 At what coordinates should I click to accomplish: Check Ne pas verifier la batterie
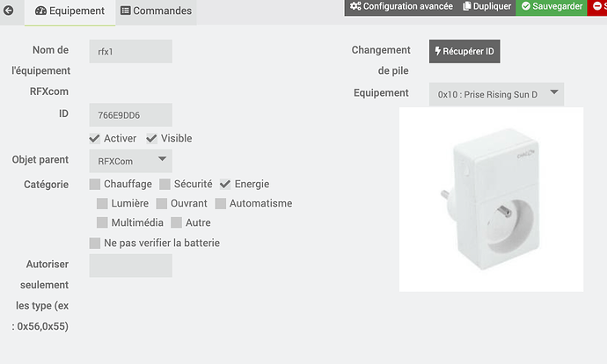coord(95,243)
